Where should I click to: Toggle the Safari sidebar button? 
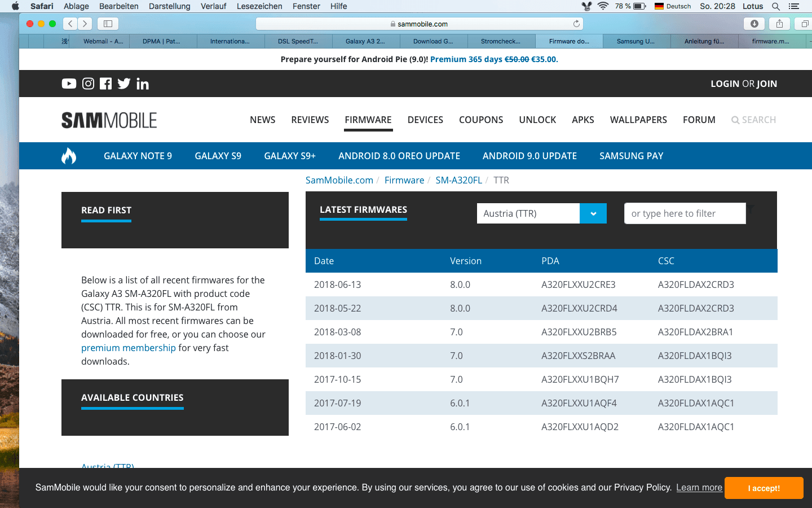108,24
